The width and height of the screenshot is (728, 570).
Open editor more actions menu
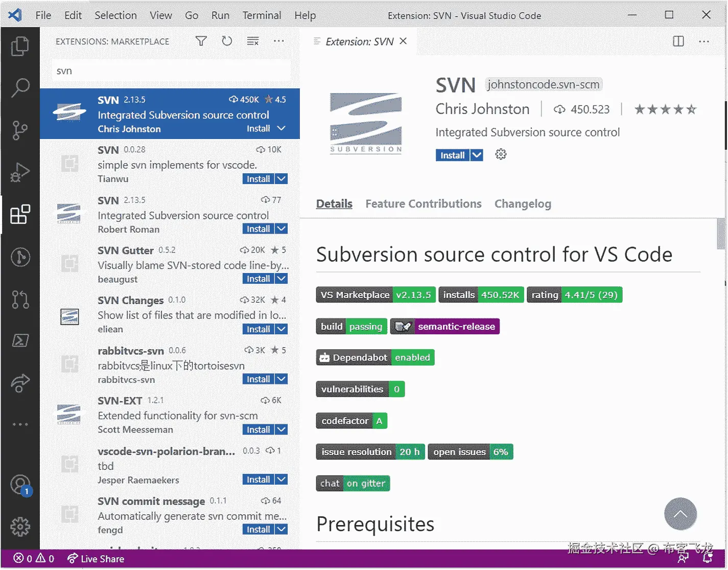coord(704,41)
